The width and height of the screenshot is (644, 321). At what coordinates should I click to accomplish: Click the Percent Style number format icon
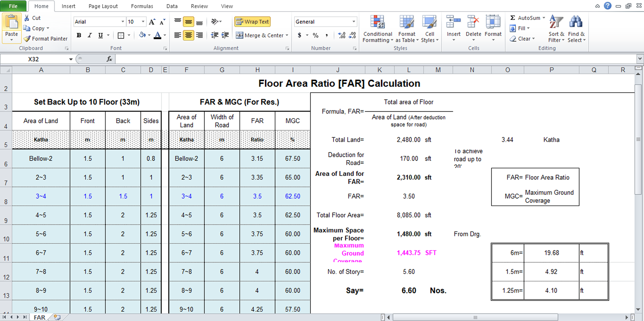[x=316, y=35]
